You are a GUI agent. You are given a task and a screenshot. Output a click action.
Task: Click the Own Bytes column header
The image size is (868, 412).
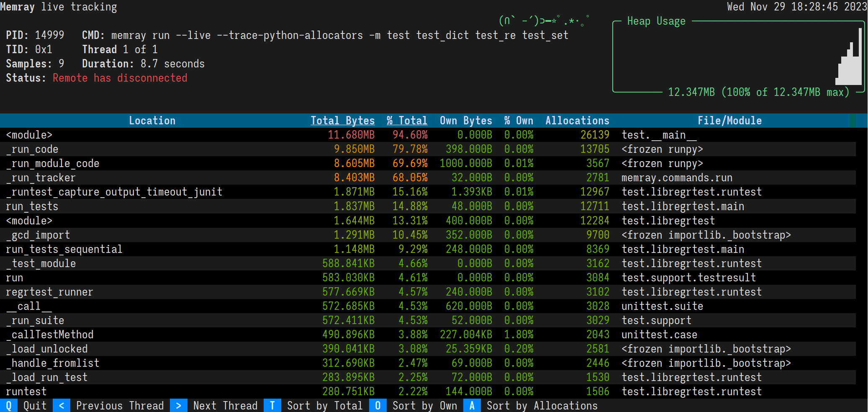[466, 121]
